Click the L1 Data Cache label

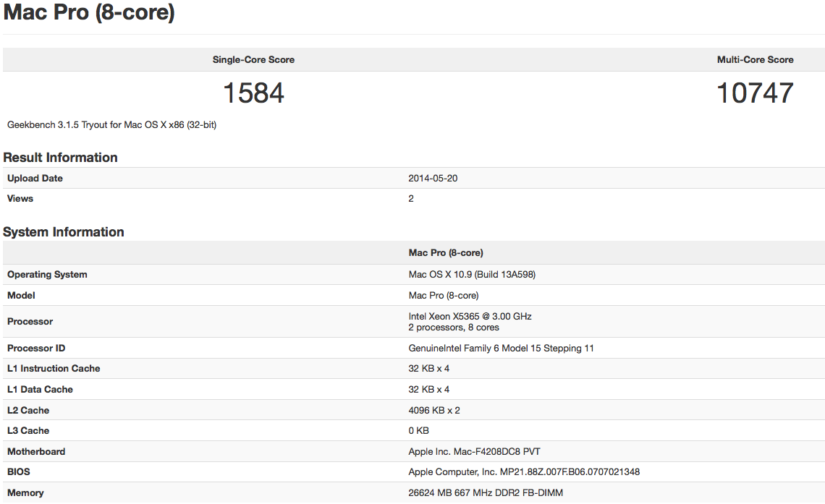point(40,390)
